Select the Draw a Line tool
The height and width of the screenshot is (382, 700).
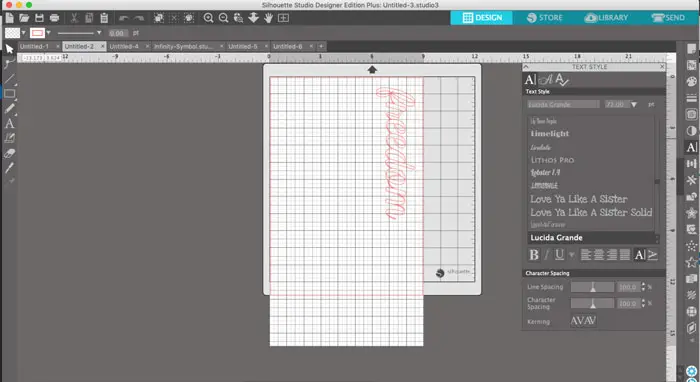tap(9, 79)
